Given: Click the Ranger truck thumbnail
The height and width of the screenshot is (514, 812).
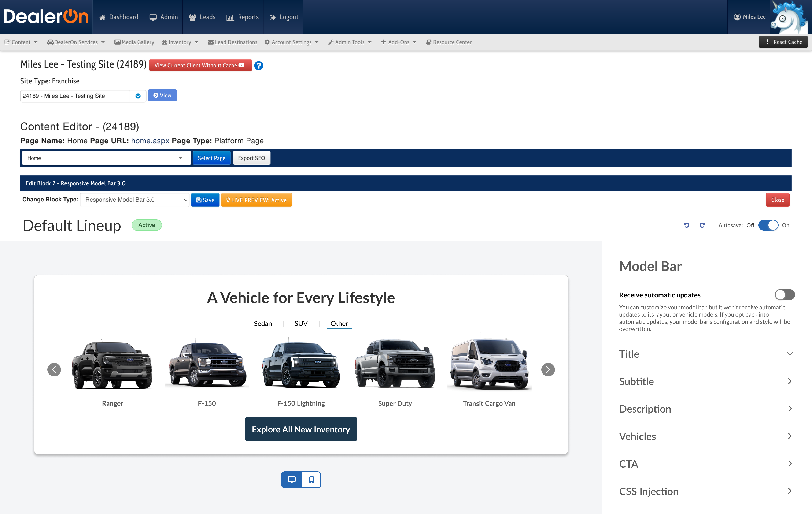Looking at the screenshot, I should [x=112, y=364].
